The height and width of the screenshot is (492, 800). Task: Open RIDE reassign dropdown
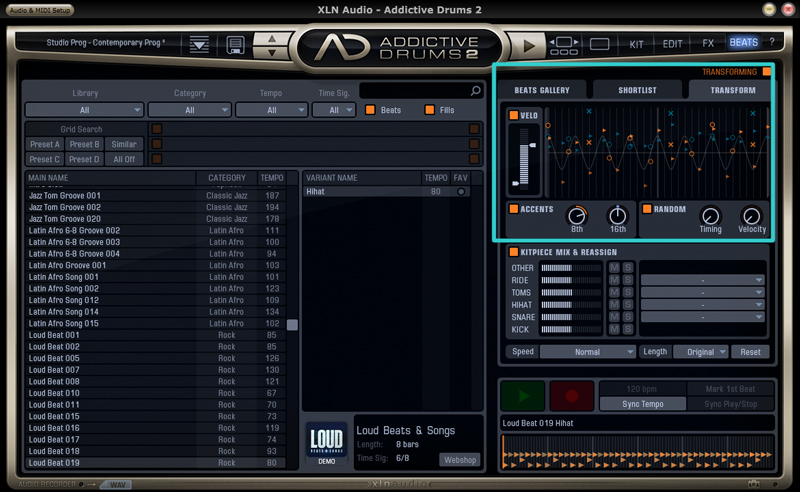pyautogui.click(x=703, y=280)
